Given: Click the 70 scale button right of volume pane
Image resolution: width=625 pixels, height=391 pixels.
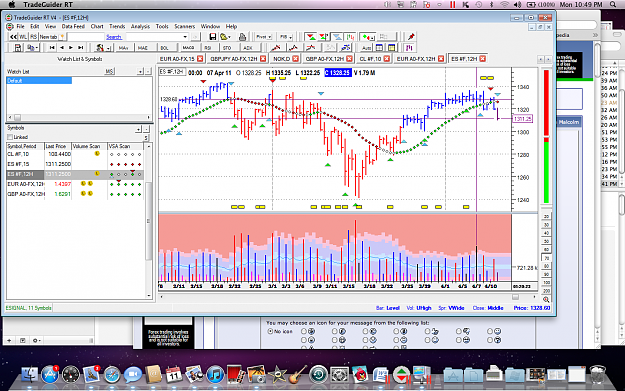Looking at the screenshot, I should click(546, 258).
